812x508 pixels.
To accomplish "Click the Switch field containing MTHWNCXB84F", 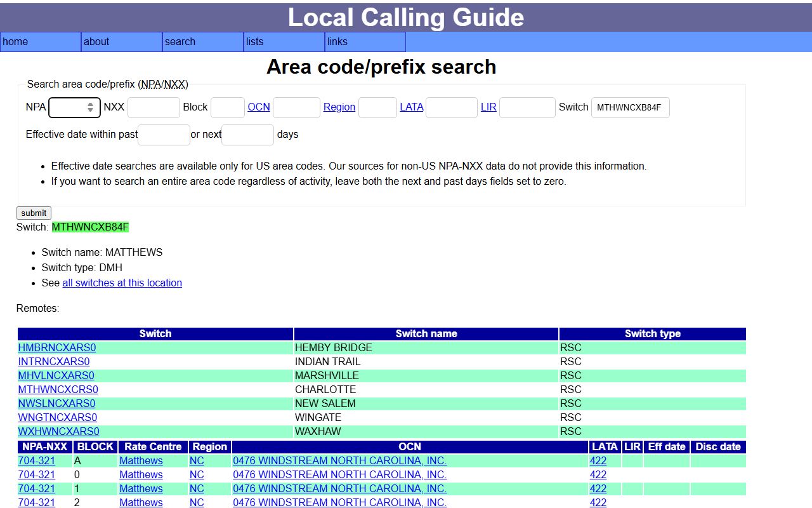I will (630, 107).
